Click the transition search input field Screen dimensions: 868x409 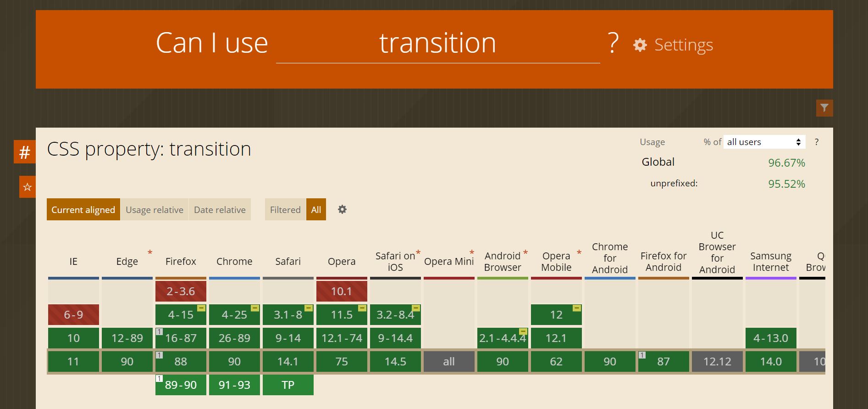point(438,43)
